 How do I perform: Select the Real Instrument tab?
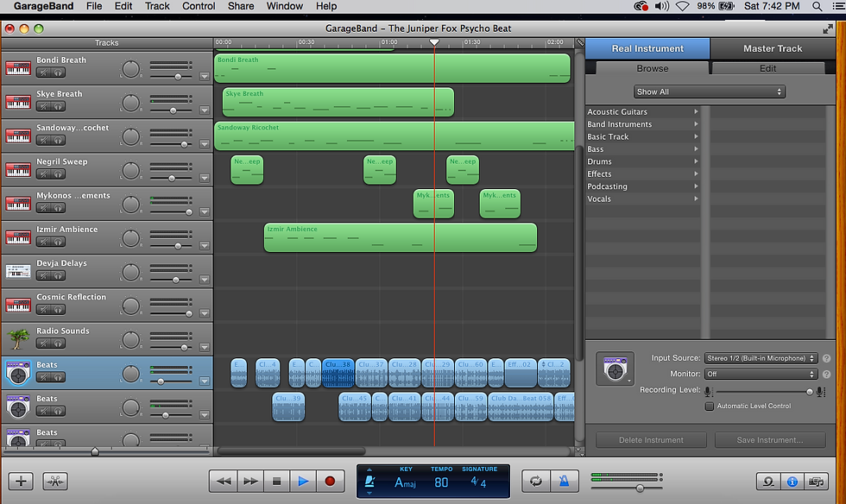[647, 48]
